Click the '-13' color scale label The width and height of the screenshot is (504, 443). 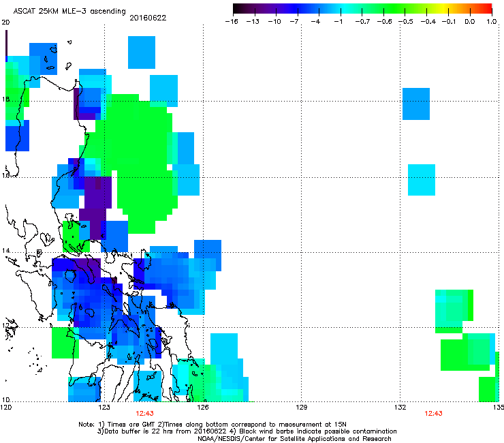[x=253, y=22]
